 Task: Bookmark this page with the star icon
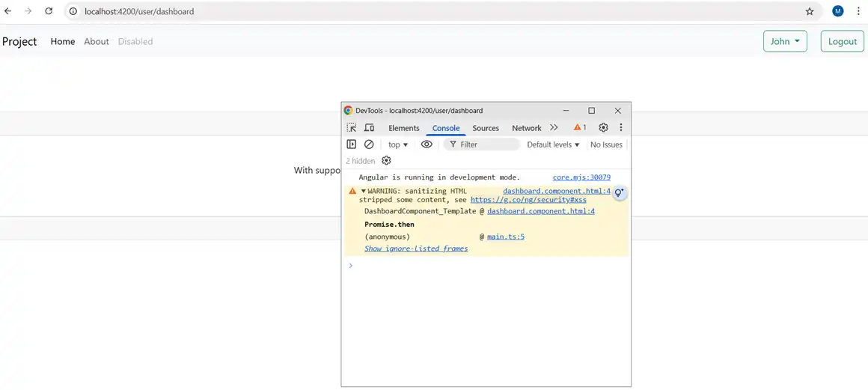810,11
